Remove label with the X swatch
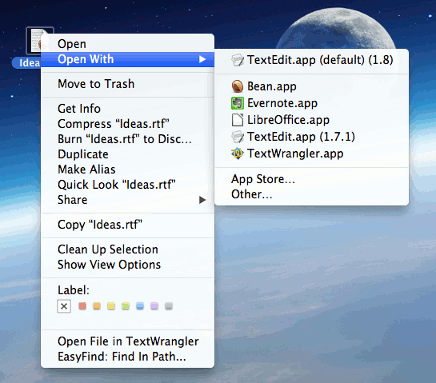436x383 pixels. (x=64, y=306)
